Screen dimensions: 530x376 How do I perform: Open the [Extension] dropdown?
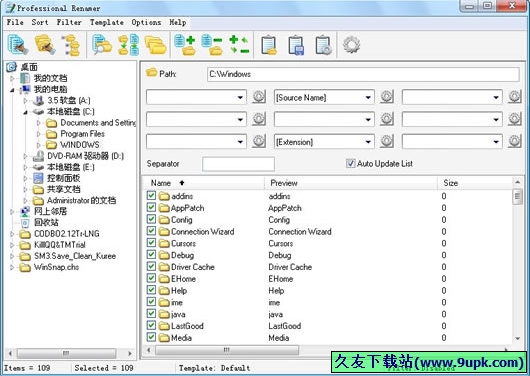[368, 142]
